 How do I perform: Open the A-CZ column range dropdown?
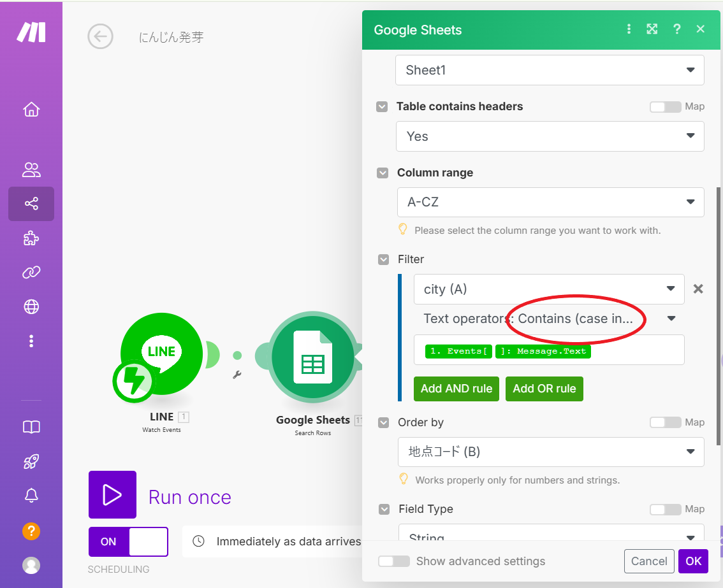click(551, 203)
